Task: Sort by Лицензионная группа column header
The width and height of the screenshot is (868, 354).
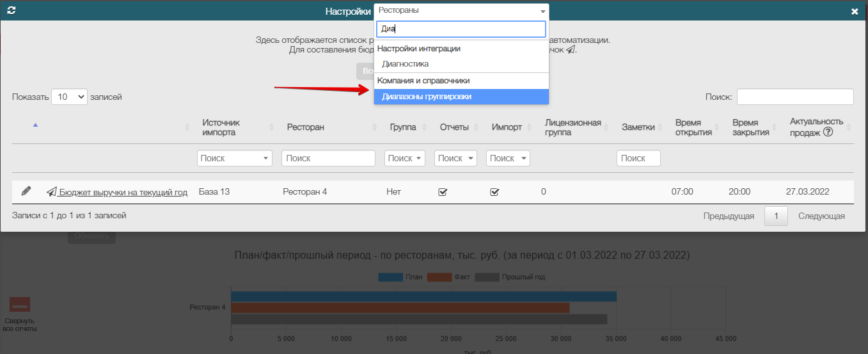Action: click(573, 127)
